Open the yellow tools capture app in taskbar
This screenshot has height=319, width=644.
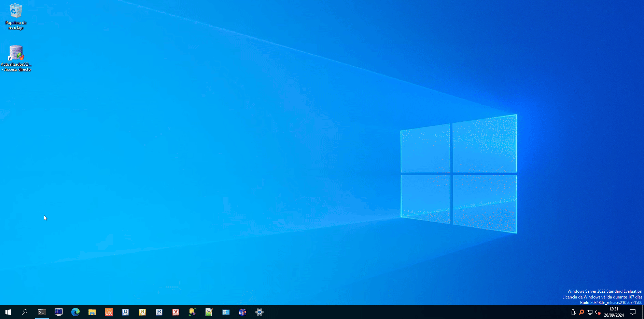[193, 312]
